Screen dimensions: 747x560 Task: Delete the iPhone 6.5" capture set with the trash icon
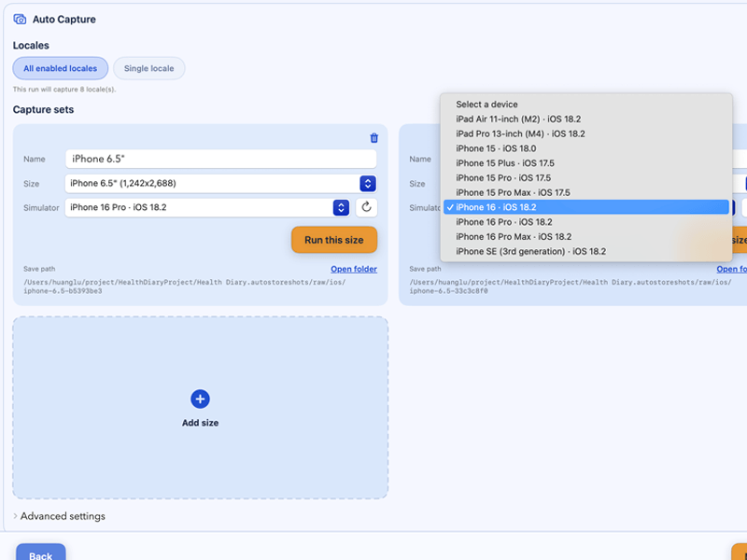(374, 138)
